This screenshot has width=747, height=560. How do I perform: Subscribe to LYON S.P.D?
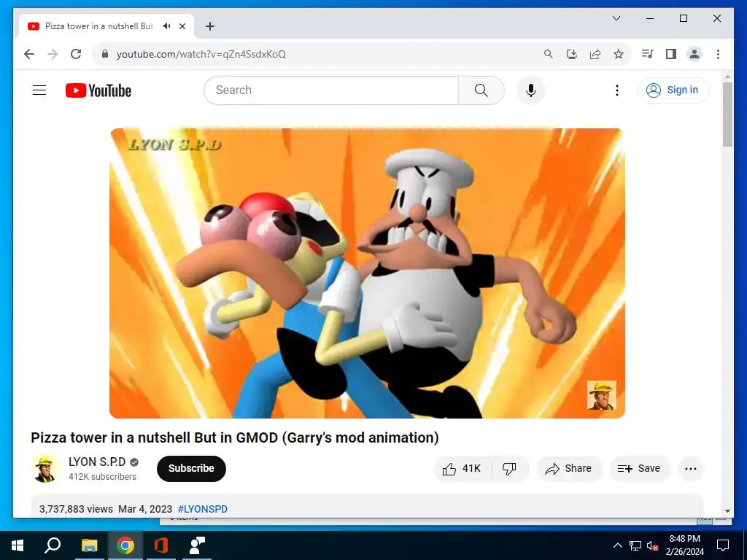click(x=191, y=469)
